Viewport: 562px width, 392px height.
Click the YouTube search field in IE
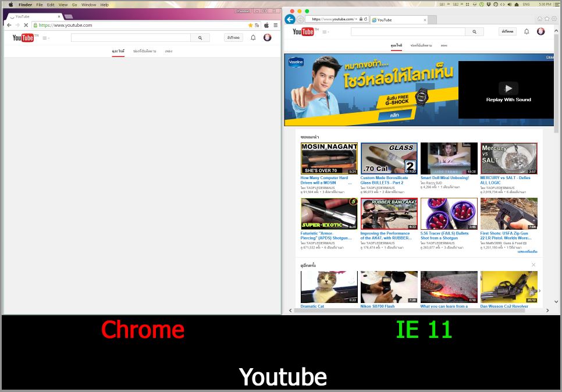pyautogui.click(x=408, y=31)
